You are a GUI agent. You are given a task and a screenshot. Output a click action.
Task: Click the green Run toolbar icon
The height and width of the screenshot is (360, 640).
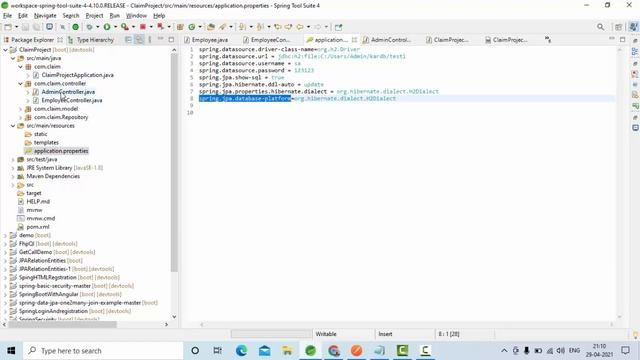[x=107, y=27]
